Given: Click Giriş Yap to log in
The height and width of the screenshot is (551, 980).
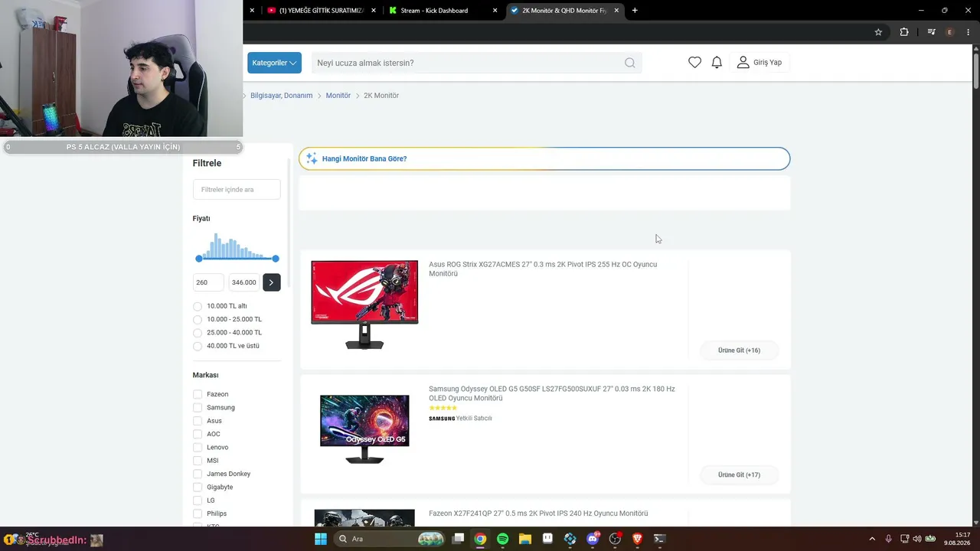Looking at the screenshot, I should pyautogui.click(x=768, y=63).
